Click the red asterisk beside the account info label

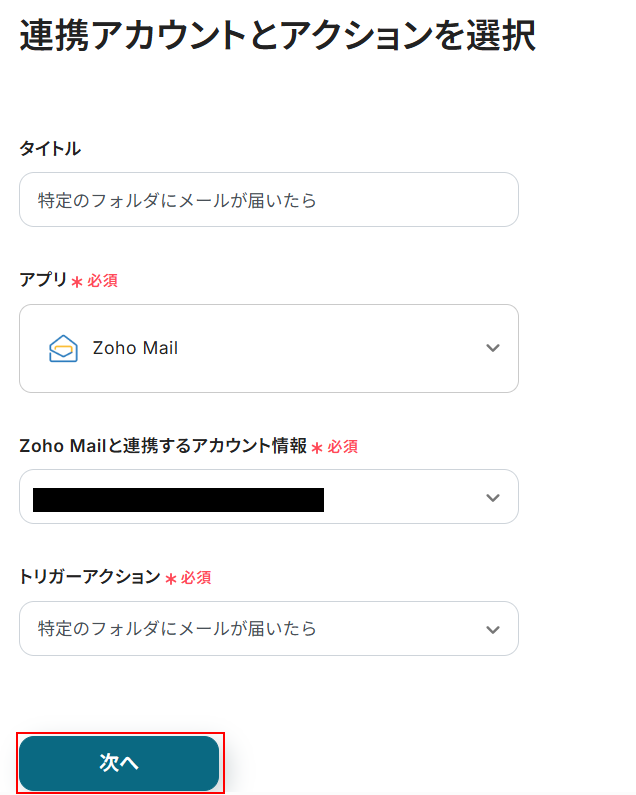(317, 448)
